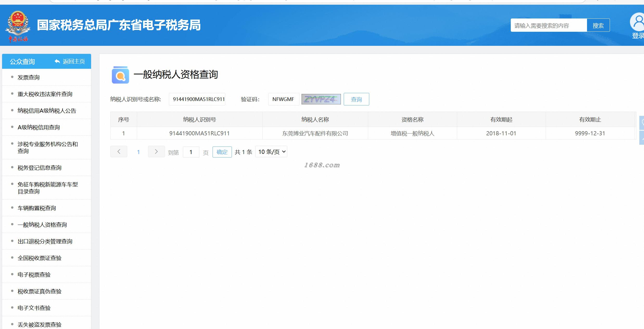Image resolution: width=644 pixels, height=329 pixels.
Task: Open the user login avatar icon
Action: coord(637,21)
